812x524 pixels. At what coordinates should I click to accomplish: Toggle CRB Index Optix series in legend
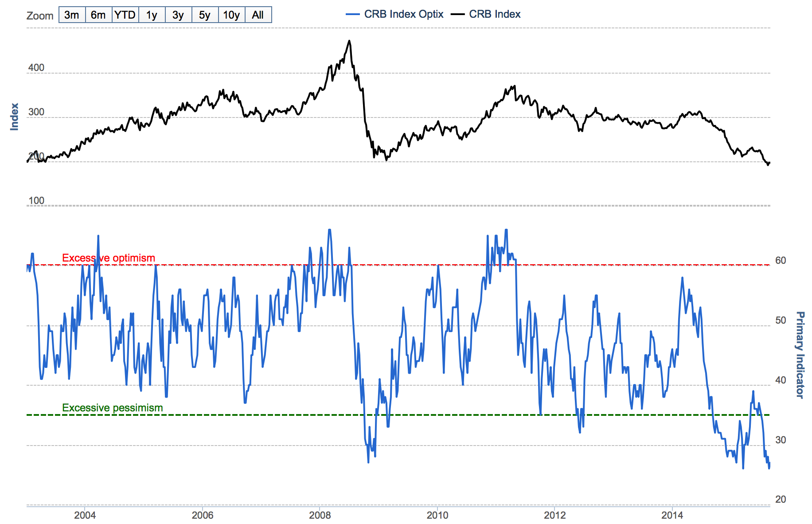403,14
